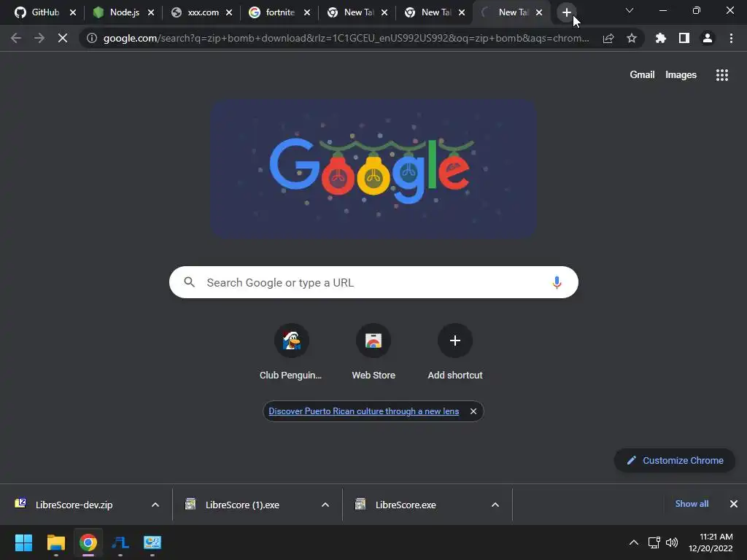Click the Google holiday doodle
747x560 pixels.
374,168
